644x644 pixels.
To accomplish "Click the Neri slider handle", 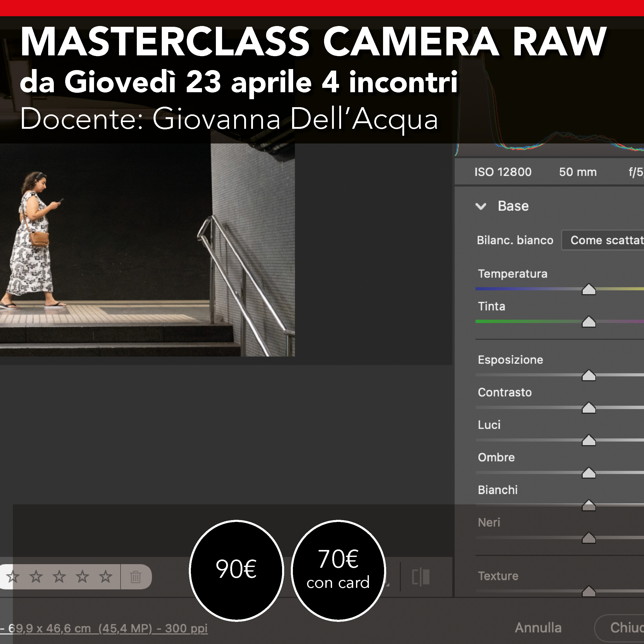I will [589, 538].
